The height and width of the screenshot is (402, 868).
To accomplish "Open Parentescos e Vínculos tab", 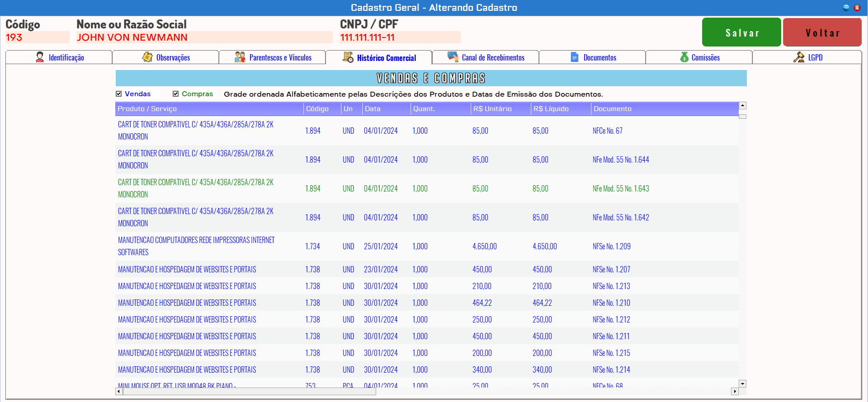I will (272, 57).
